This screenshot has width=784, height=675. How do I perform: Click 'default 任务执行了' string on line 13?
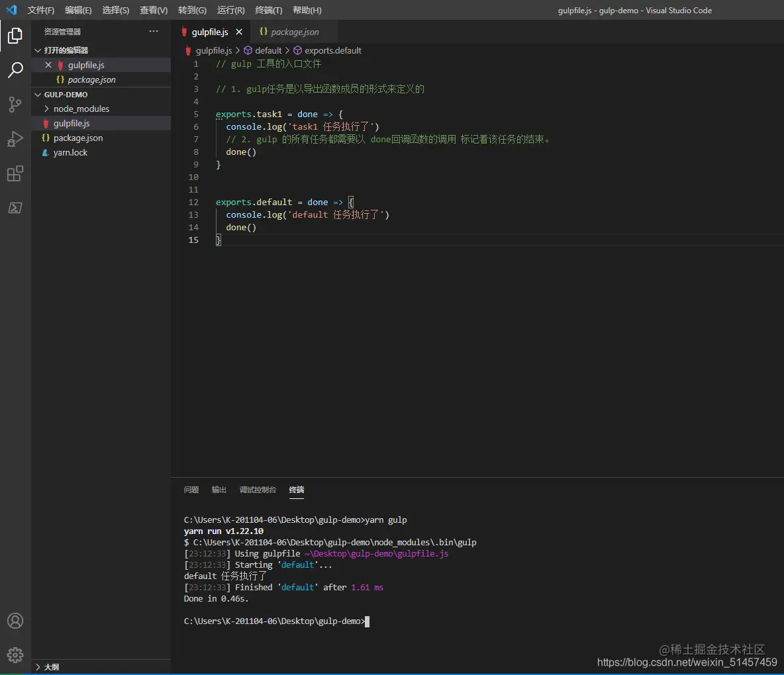coord(336,214)
